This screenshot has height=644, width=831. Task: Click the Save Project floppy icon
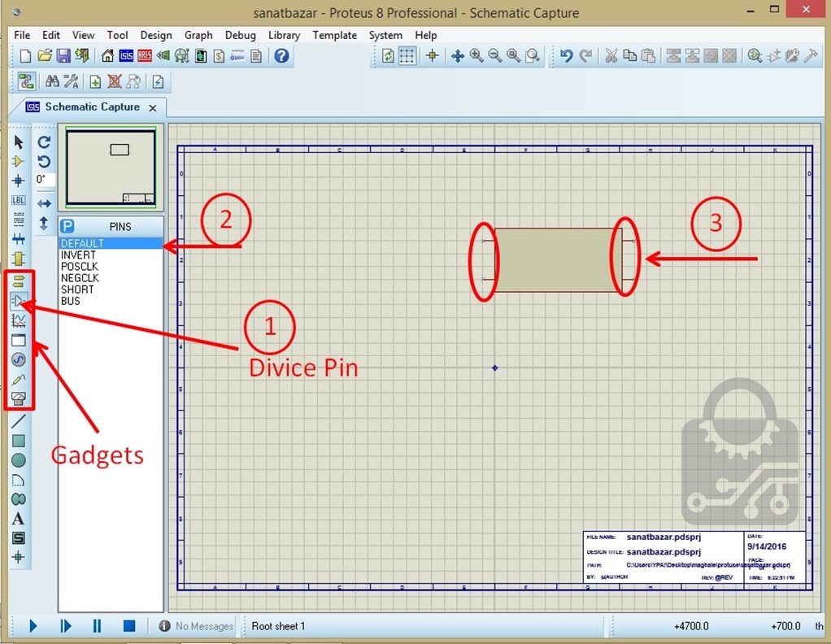pyautogui.click(x=63, y=56)
